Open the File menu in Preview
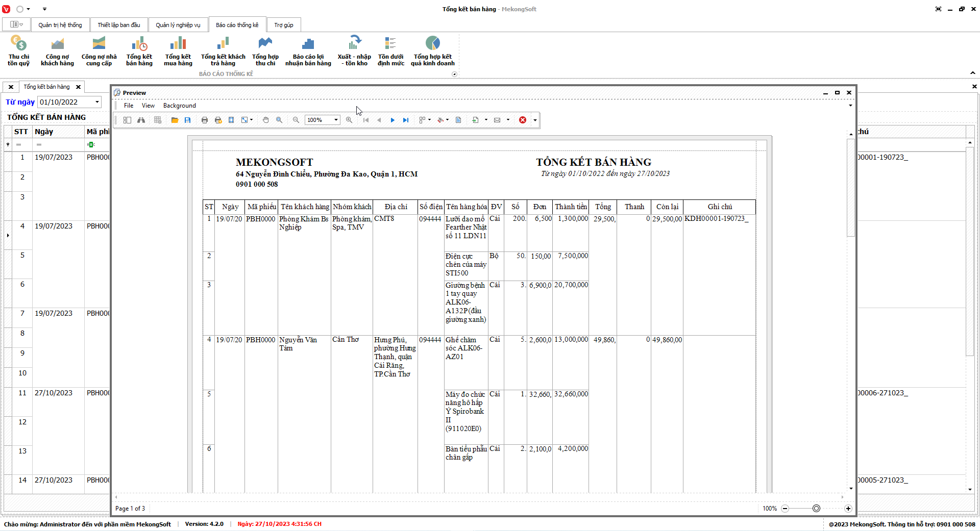This screenshot has height=531, width=980. (129, 106)
